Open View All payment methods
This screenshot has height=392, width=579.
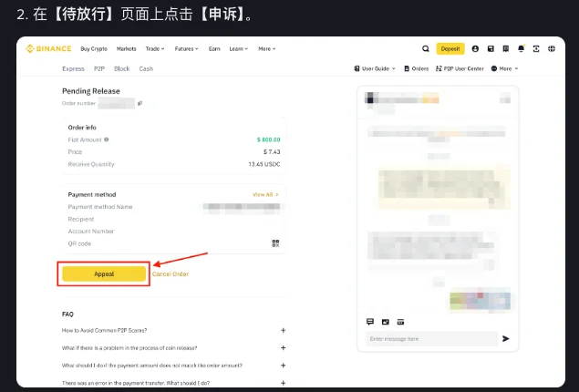coord(265,194)
